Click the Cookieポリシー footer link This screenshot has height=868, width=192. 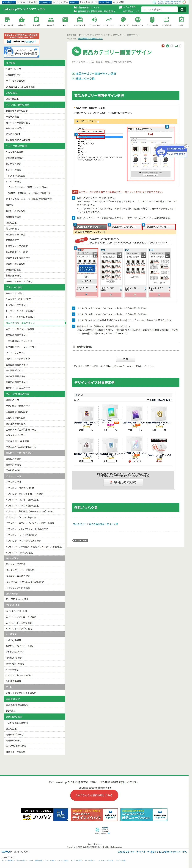pos(94,844)
